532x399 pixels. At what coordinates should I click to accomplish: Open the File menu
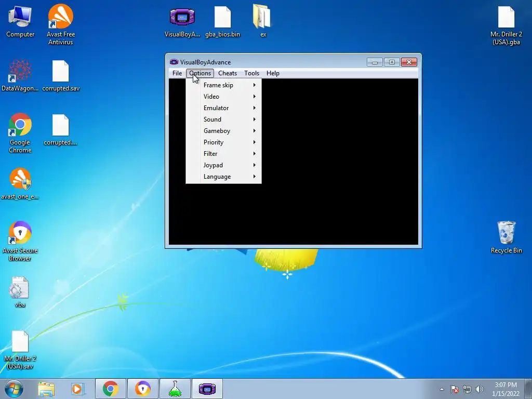(x=177, y=73)
